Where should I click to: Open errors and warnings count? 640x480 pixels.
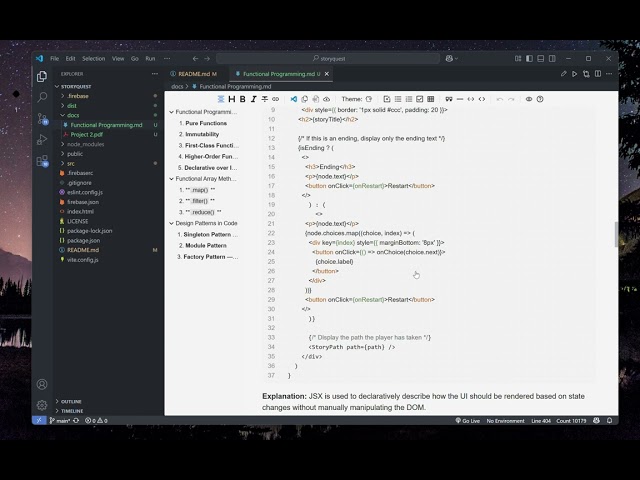pos(96,420)
